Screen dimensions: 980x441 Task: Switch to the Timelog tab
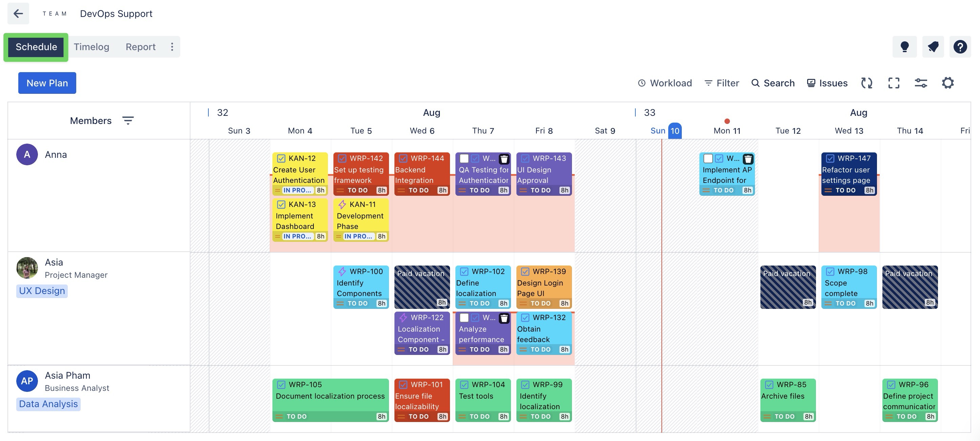tap(91, 47)
